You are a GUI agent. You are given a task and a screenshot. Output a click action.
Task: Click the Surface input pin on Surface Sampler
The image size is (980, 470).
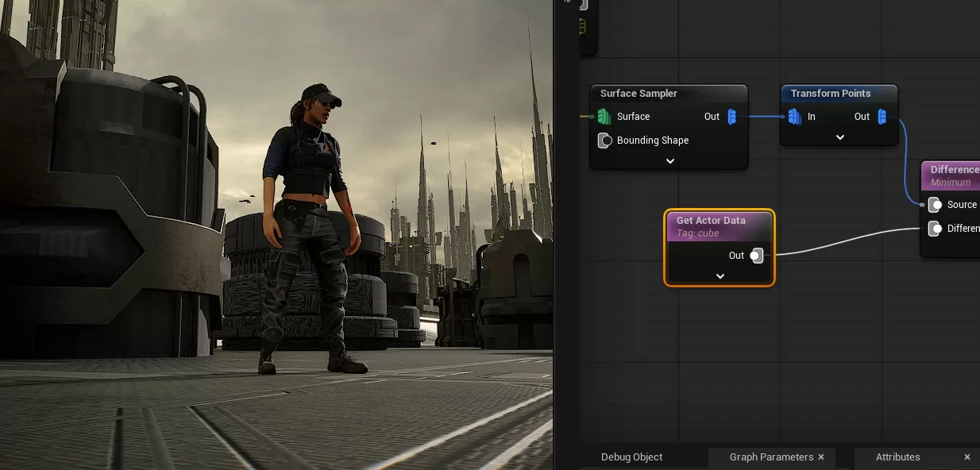point(604,117)
